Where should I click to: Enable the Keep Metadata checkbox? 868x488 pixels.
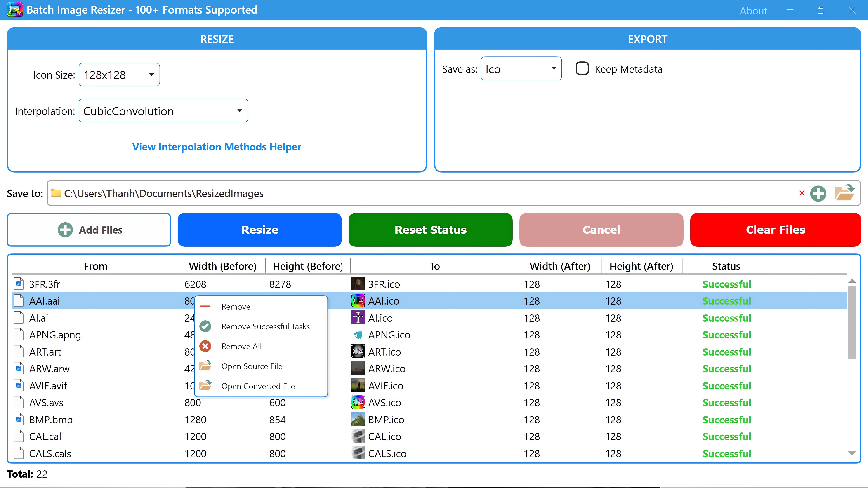582,69
